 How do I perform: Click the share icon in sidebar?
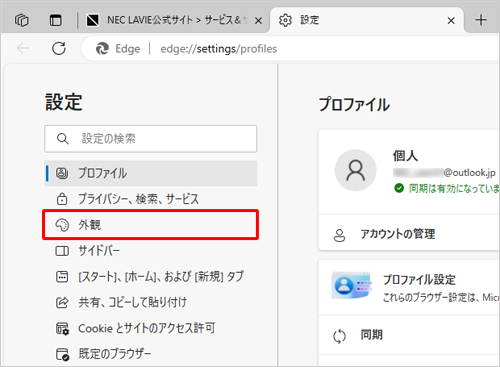[x=62, y=302]
